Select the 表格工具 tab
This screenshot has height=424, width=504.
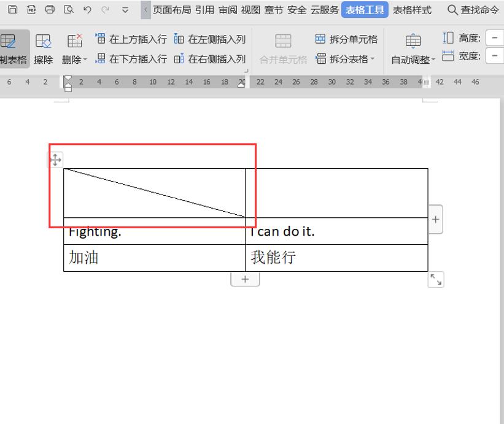[365, 10]
